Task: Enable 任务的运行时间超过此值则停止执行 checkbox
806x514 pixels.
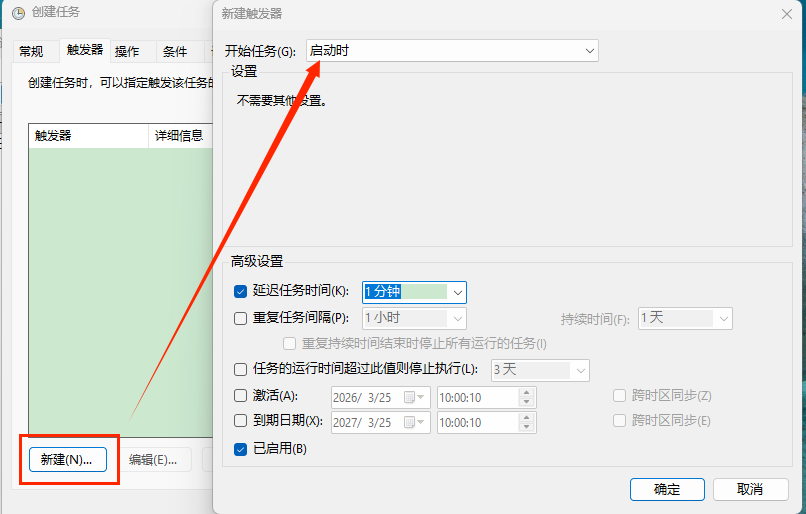Action: coord(241,369)
